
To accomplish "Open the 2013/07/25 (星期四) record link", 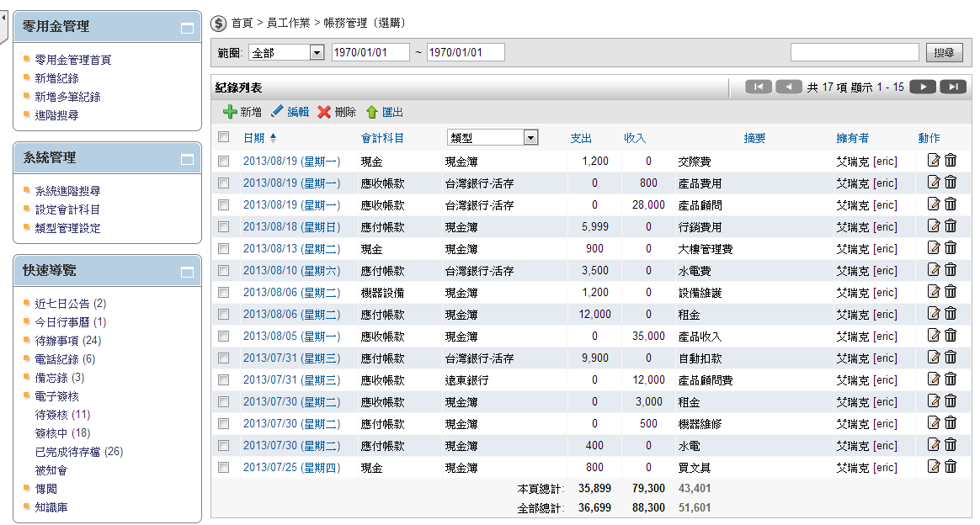I will [292, 467].
